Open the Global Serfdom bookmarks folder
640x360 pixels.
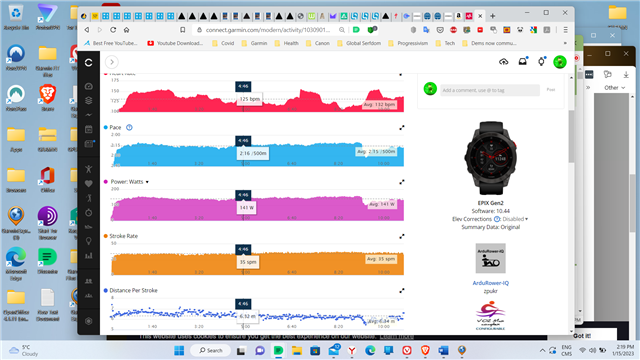(359, 43)
